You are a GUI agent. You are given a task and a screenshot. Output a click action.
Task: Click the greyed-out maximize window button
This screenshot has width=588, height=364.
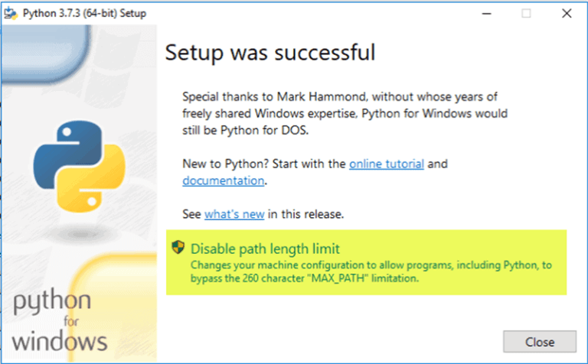[526, 14]
